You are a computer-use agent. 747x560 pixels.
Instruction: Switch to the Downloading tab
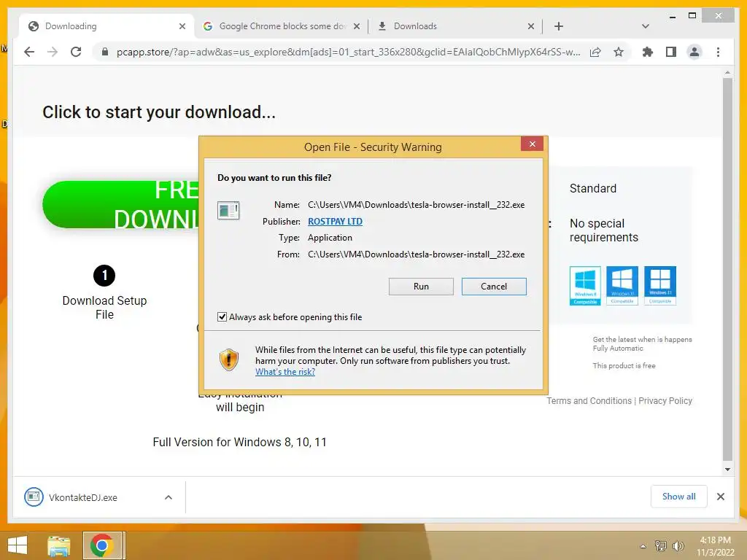pyautogui.click(x=107, y=26)
